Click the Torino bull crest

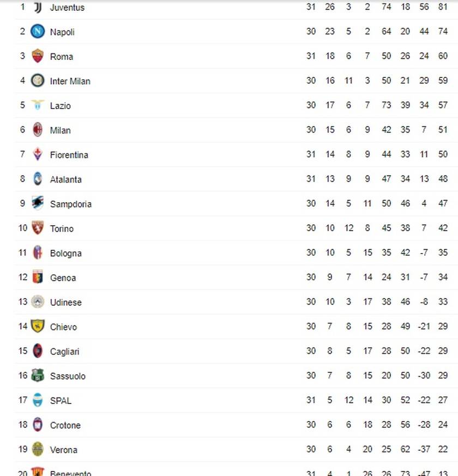38,228
